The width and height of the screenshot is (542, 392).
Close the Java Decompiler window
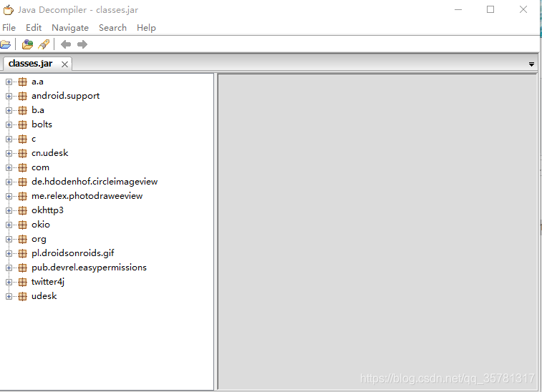point(523,10)
